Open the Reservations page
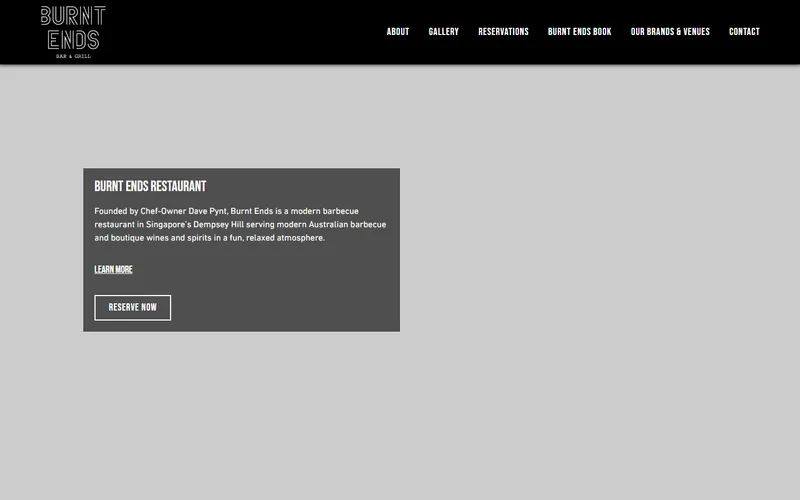Image resolution: width=800 pixels, height=500 pixels. [503, 32]
